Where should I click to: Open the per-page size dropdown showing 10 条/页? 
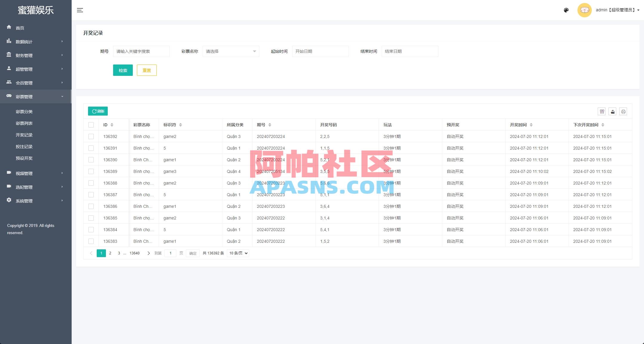tap(238, 253)
